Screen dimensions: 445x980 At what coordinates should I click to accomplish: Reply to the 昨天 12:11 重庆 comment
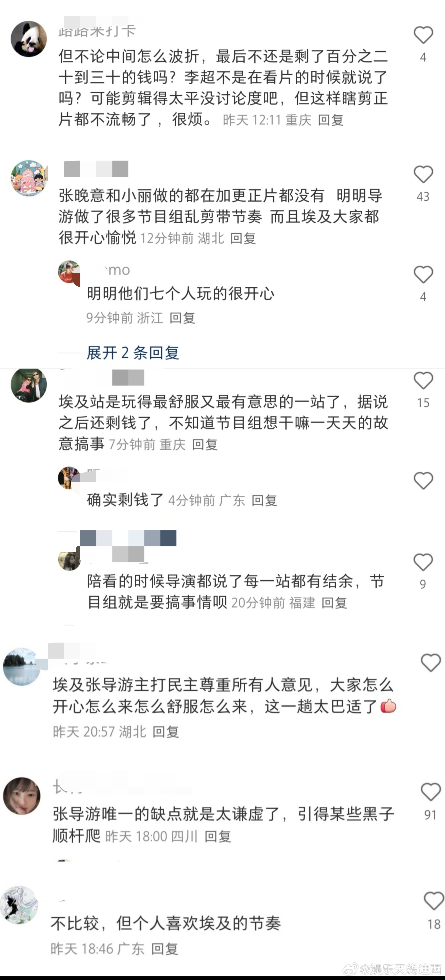pos(331,120)
